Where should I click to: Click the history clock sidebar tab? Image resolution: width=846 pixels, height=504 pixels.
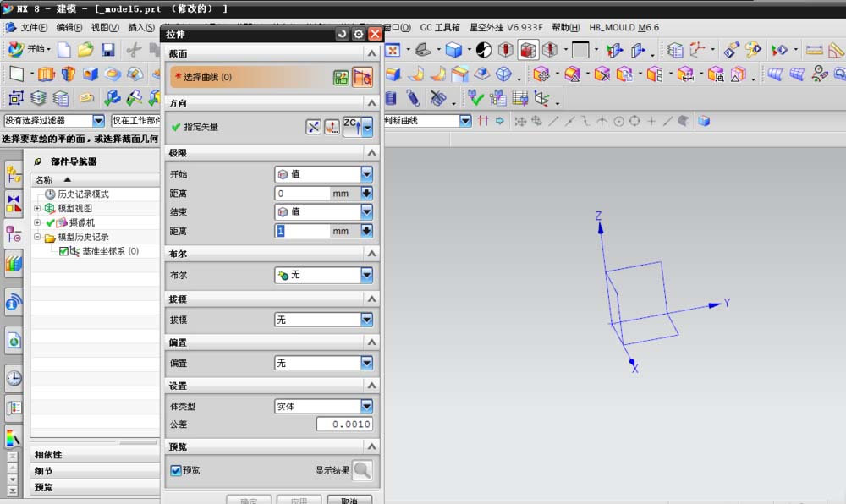(x=14, y=378)
